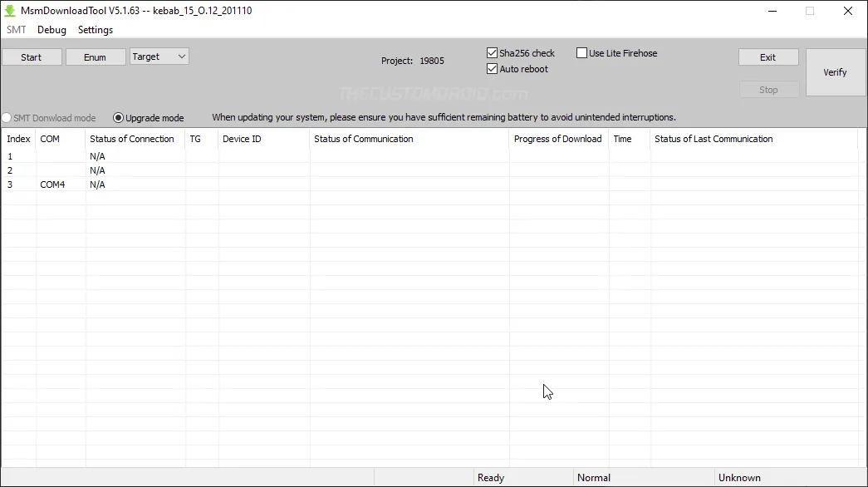
Task: Uncheck the Auto reboot option
Action: [492, 69]
